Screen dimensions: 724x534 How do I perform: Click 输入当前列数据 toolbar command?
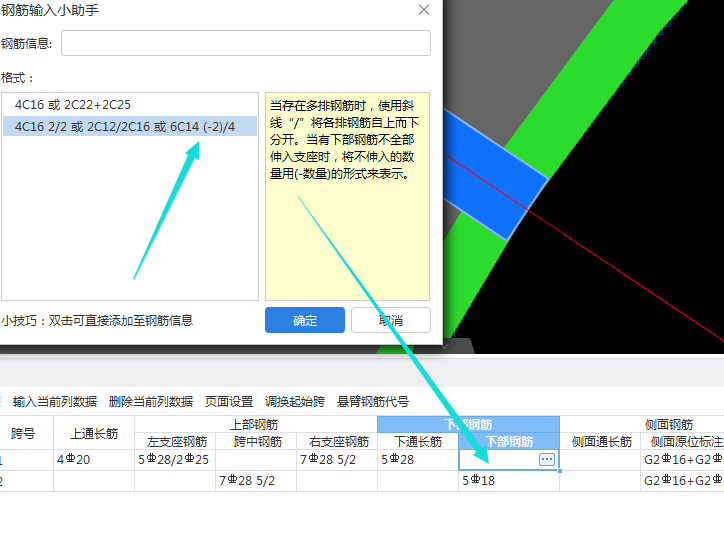[55, 402]
